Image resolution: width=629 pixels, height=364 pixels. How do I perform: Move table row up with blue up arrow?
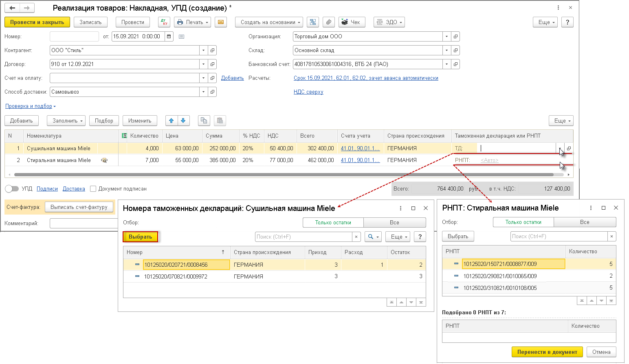(x=172, y=121)
